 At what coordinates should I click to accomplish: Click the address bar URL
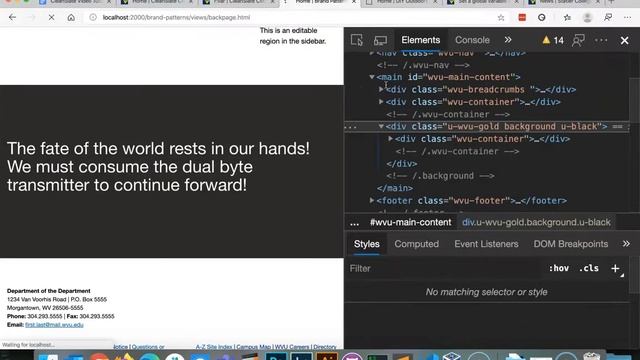tap(176, 18)
